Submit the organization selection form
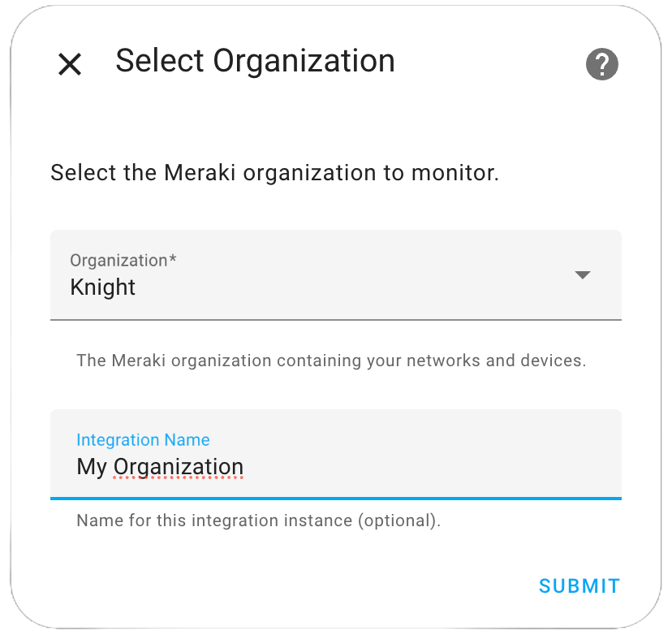Image resolution: width=672 pixels, height=635 pixels. coord(579,585)
